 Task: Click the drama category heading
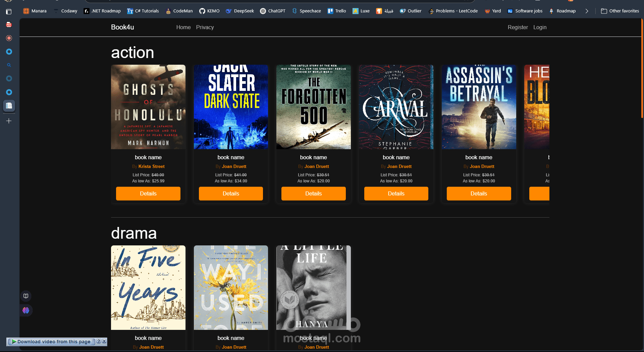[134, 233]
